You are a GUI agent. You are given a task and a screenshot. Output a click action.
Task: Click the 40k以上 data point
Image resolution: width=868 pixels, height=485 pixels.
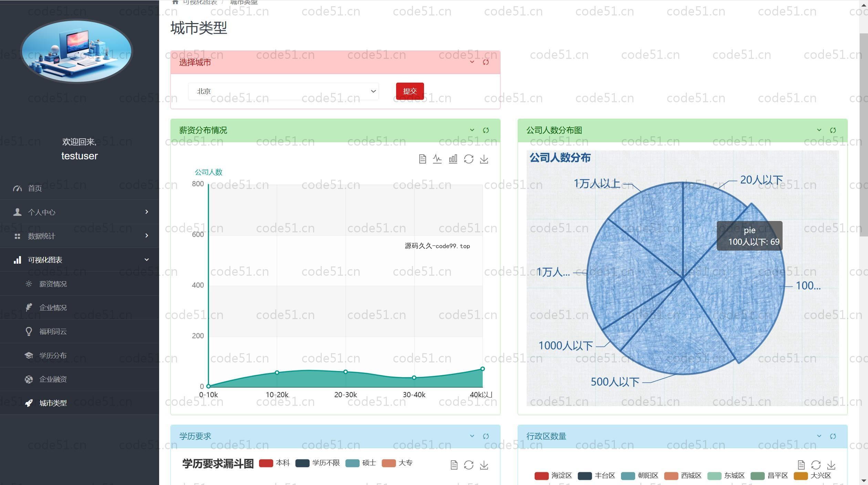tap(483, 369)
